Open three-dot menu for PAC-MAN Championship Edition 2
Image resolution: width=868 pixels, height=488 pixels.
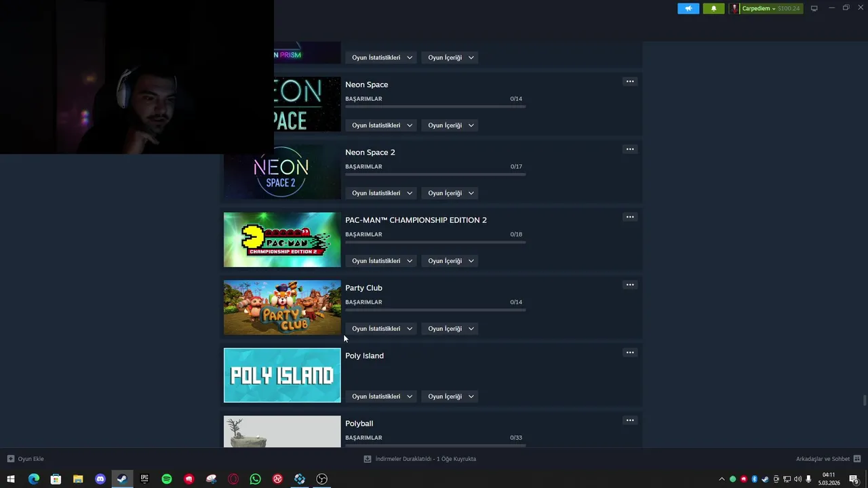point(630,217)
